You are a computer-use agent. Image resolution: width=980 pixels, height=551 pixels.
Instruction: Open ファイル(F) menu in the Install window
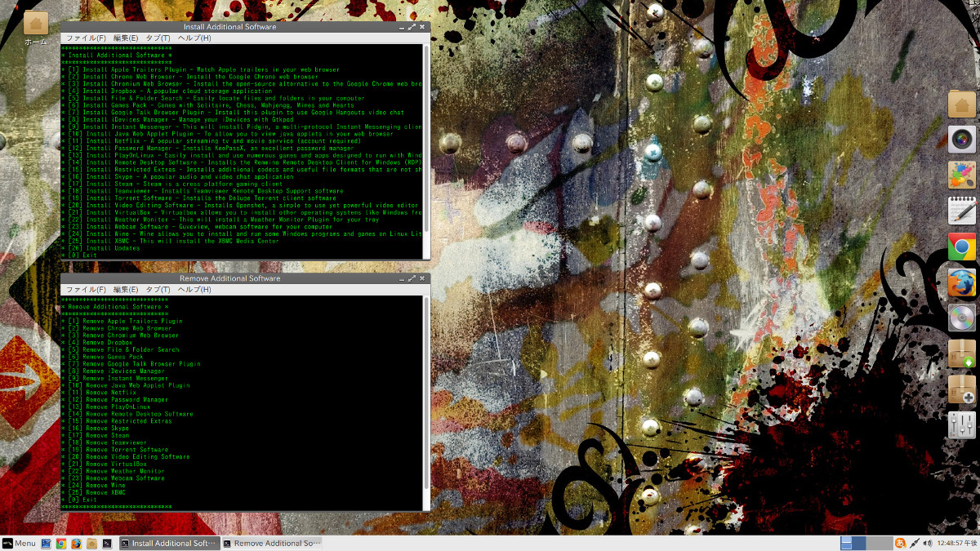click(x=85, y=38)
